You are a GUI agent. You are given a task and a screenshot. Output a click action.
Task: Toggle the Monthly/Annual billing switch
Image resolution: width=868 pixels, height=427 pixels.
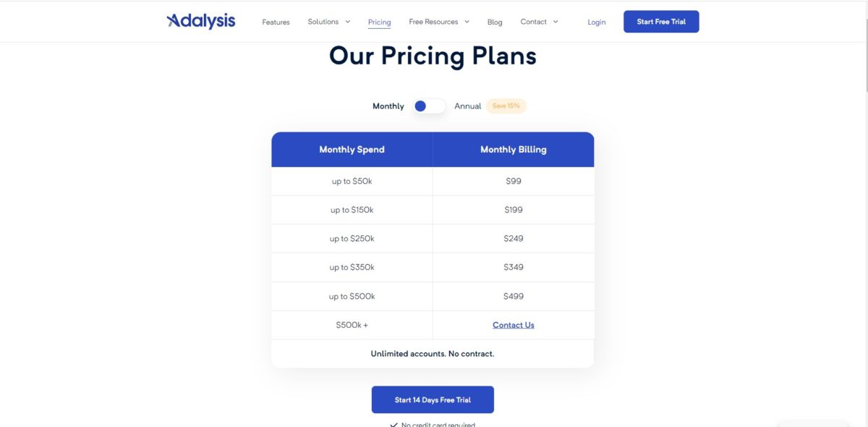coord(429,106)
